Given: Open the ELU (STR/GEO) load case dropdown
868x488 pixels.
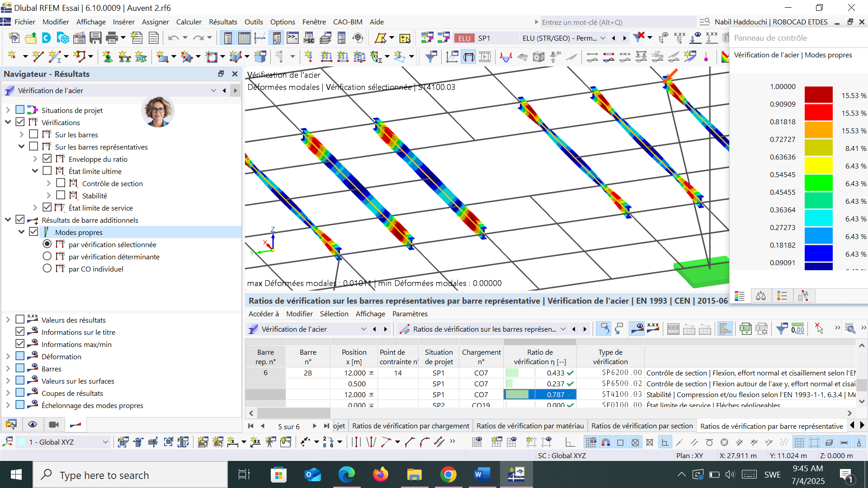Looking at the screenshot, I should click(603, 38).
